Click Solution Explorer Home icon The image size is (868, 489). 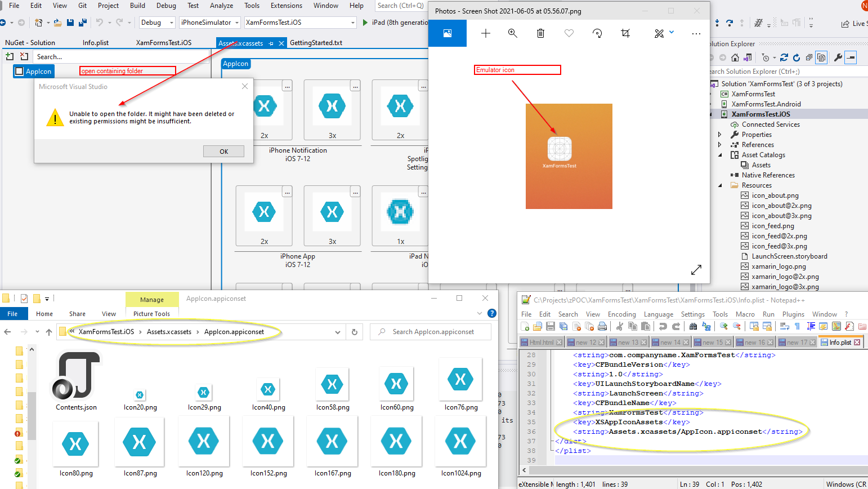click(x=735, y=57)
